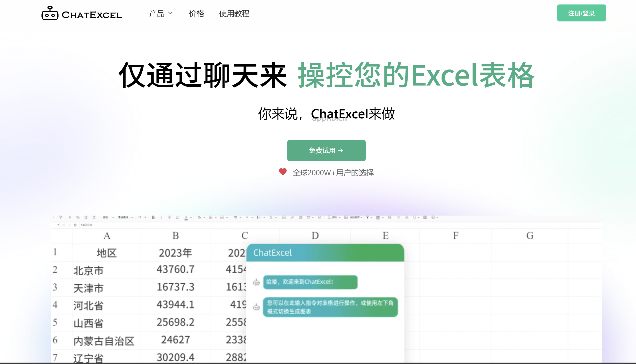Image resolution: width=636 pixels, height=364 pixels.
Task: Click the ChatExcel robot logo
Action: (82, 13)
